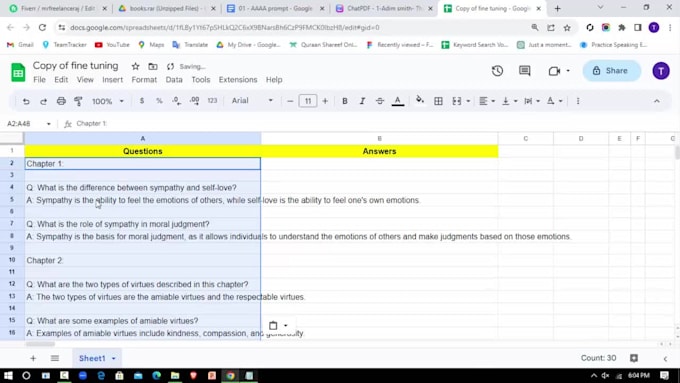Open the Arial font dropdown
This screenshot has width=680, height=383.
252,101
